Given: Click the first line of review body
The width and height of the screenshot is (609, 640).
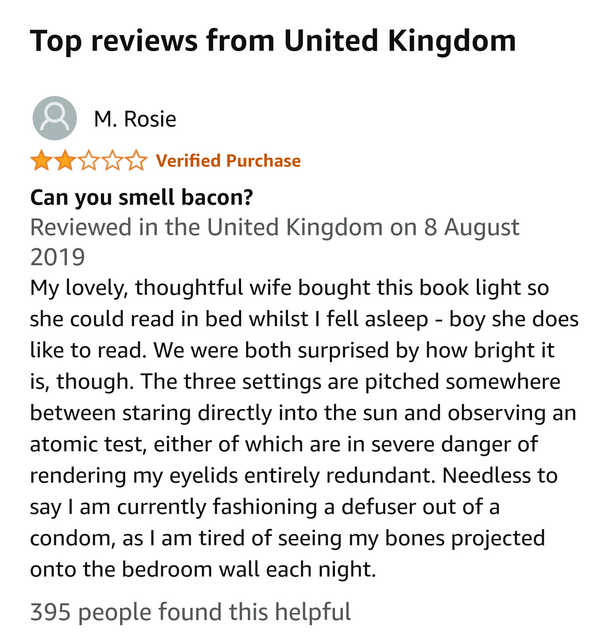Looking at the screenshot, I should [x=289, y=288].
